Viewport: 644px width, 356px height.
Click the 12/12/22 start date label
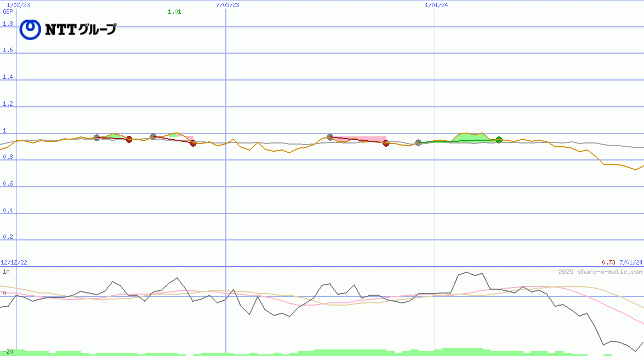pos(14,263)
